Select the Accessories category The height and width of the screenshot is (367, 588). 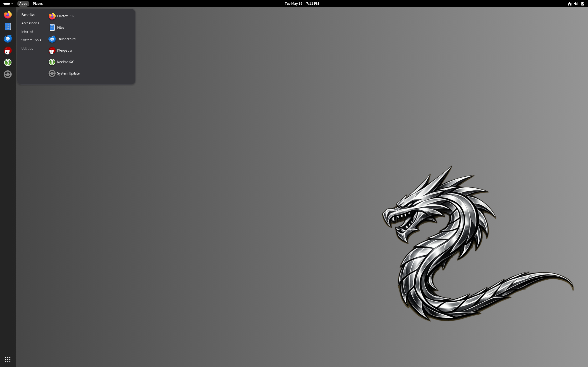pos(30,23)
